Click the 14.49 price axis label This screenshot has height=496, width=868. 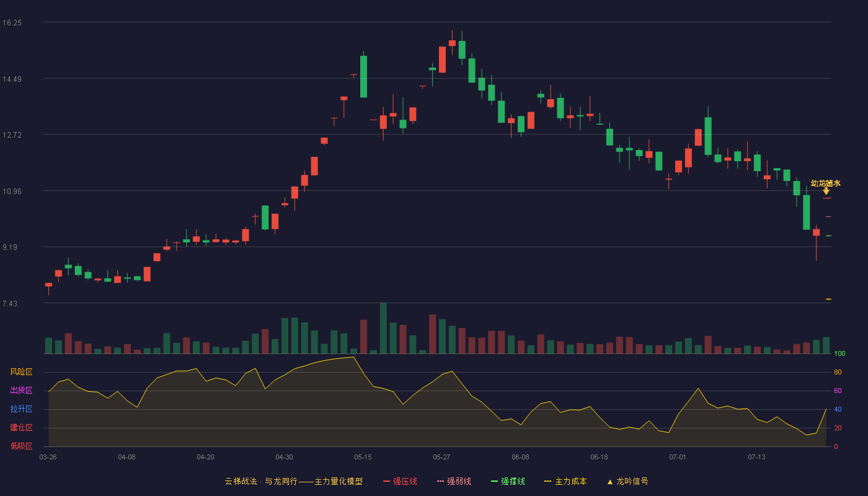coord(12,79)
